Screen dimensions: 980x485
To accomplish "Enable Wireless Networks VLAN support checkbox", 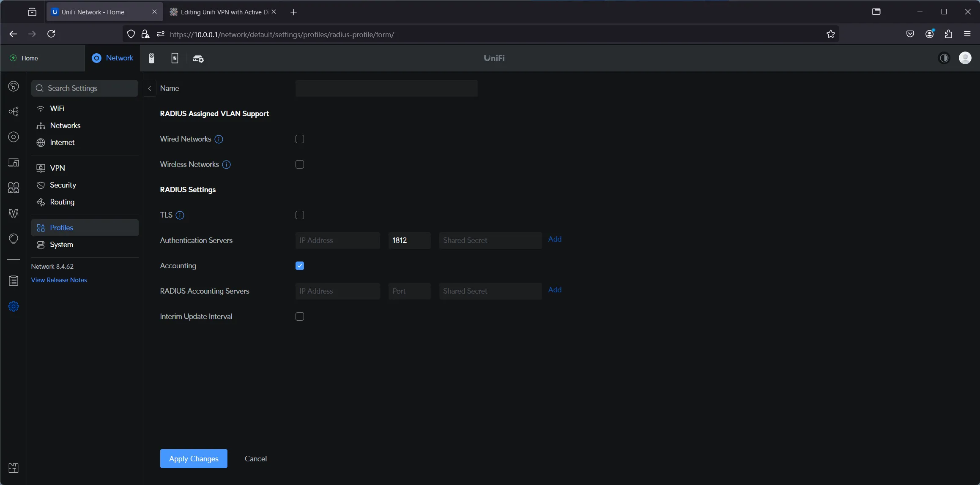I will pos(300,164).
